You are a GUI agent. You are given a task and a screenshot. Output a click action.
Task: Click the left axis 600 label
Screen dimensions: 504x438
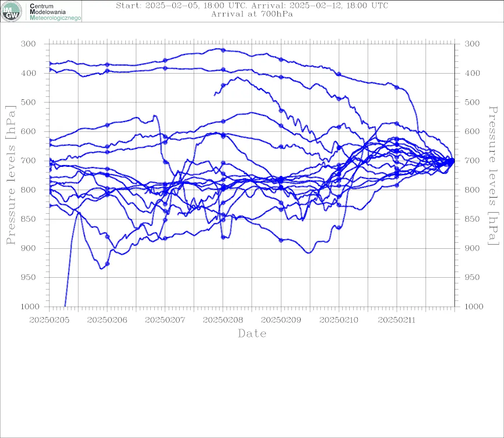pos(28,131)
